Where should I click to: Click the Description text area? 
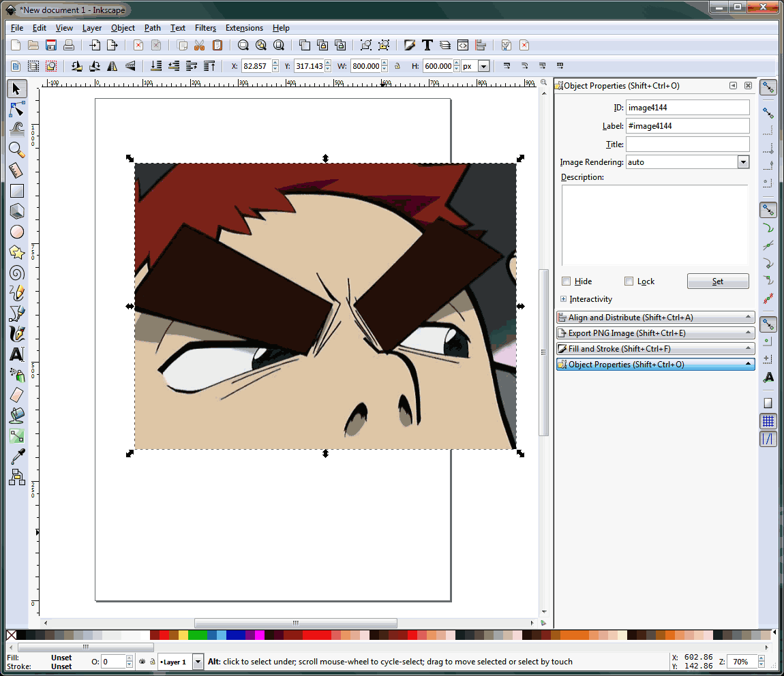[x=654, y=225]
